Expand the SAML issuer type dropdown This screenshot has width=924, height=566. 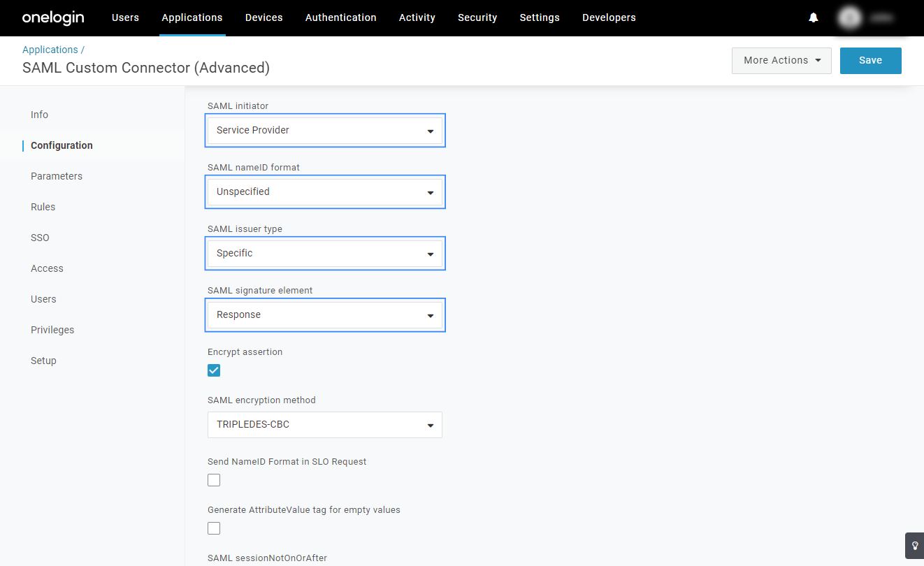325,254
